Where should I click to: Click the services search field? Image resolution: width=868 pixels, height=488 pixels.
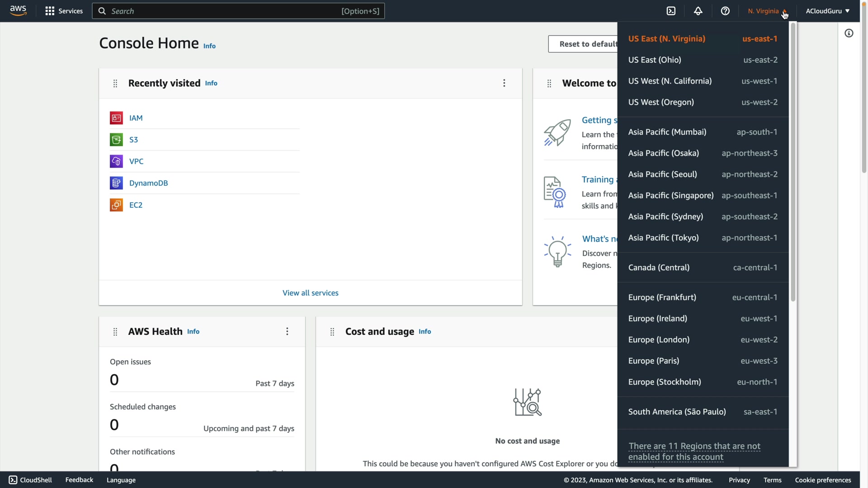coord(238,11)
